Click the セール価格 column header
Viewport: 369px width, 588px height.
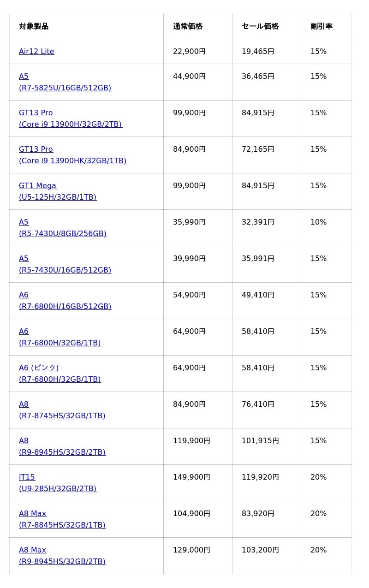260,26
